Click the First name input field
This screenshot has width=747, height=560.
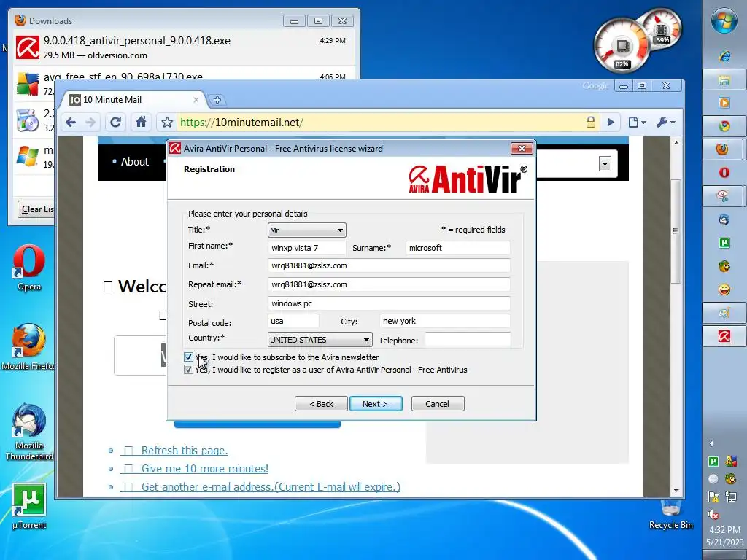click(x=307, y=248)
